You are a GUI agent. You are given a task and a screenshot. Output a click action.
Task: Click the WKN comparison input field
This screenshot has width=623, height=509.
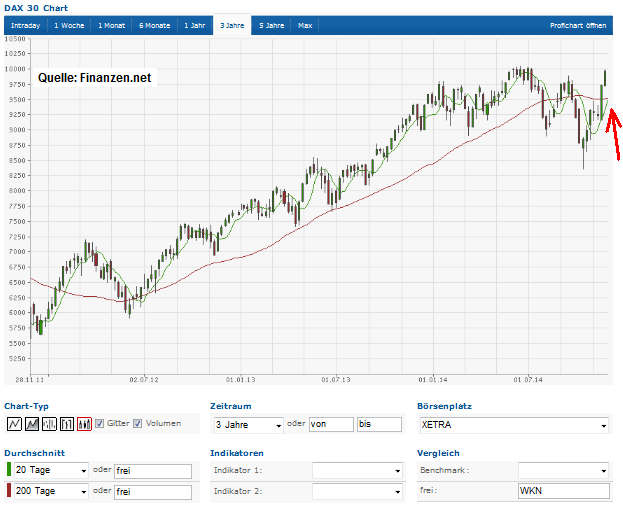(x=563, y=491)
